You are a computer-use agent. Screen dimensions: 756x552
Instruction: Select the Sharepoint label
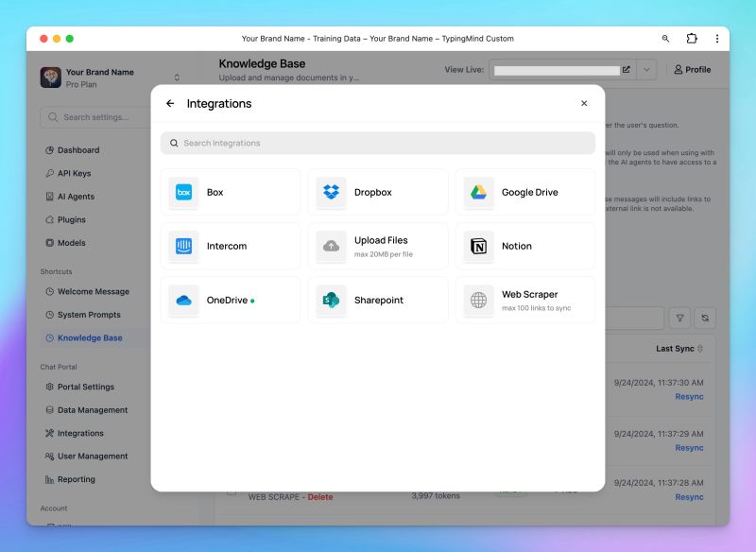379,301
